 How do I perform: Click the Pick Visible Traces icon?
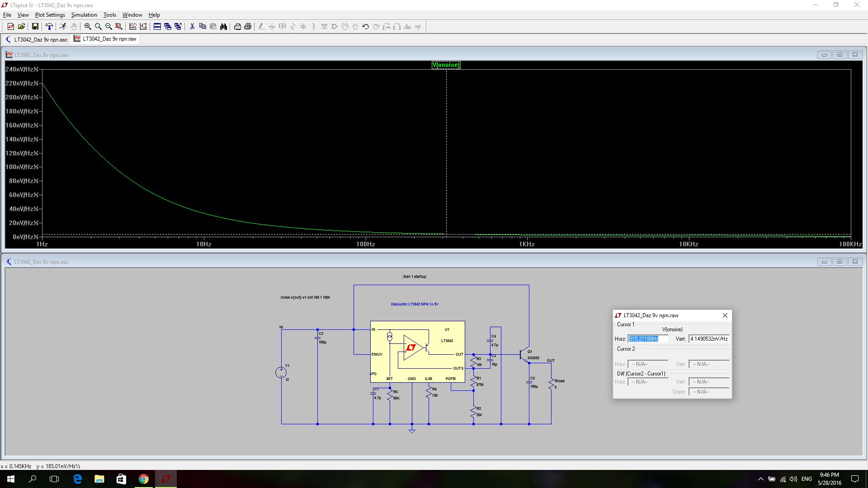[x=133, y=27]
